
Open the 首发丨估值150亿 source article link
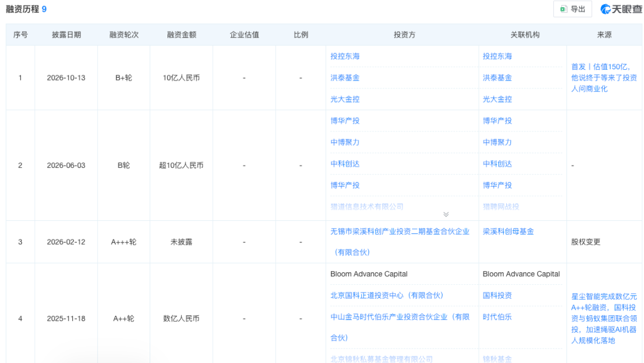pyautogui.click(x=603, y=78)
